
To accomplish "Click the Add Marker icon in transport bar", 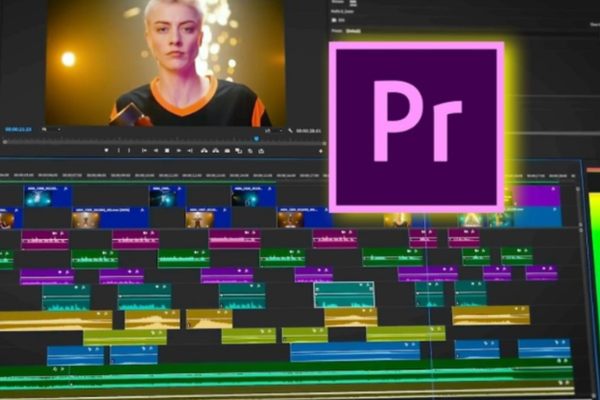I will pyautogui.click(x=107, y=150).
